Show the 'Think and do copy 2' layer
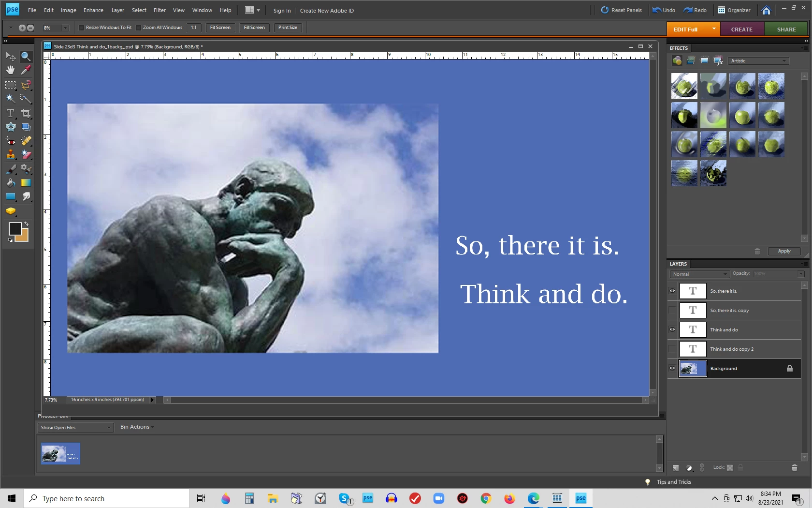This screenshot has height=508, width=812. click(x=672, y=349)
